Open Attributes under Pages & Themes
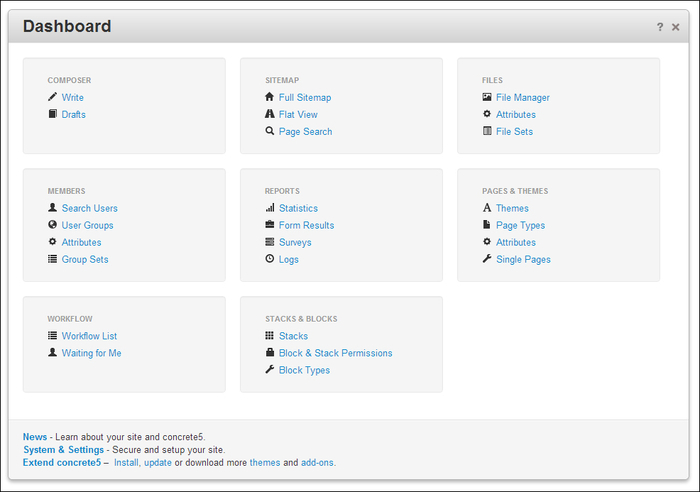The image size is (700, 492). pyautogui.click(x=516, y=242)
